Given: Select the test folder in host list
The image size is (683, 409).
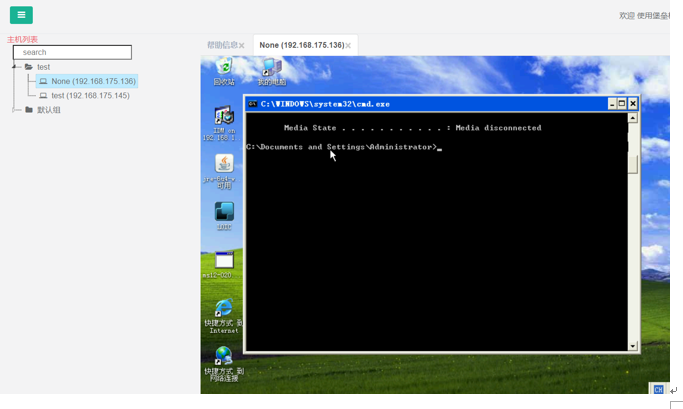Looking at the screenshot, I should tap(43, 67).
